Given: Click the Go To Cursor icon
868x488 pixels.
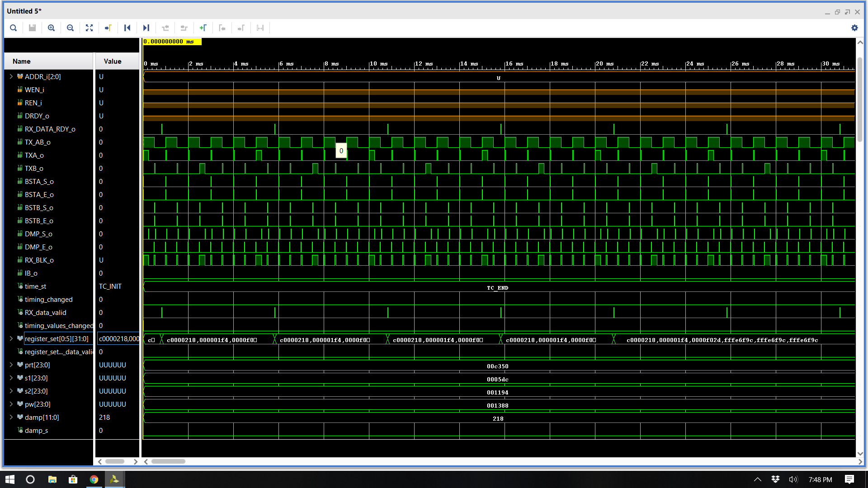Looking at the screenshot, I should point(108,28).
